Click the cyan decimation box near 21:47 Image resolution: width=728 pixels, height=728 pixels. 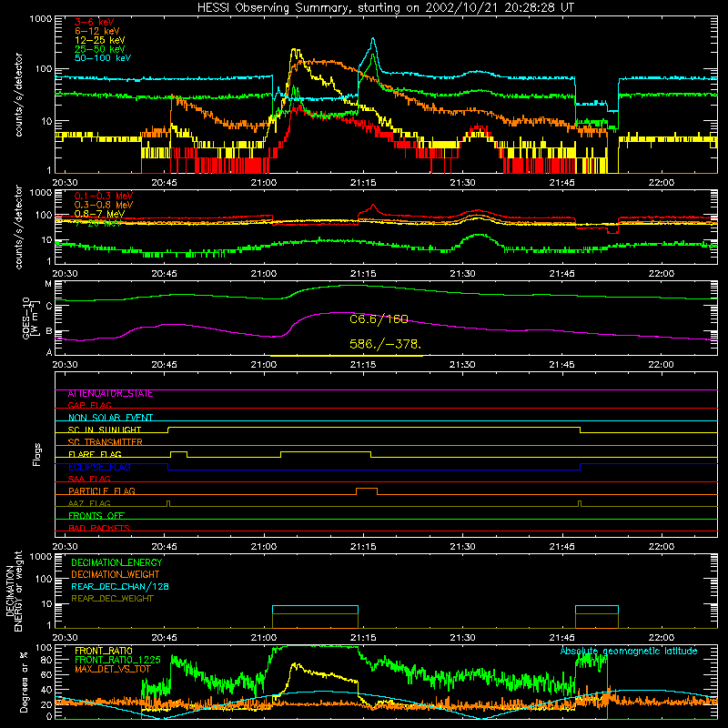coord(597,617)
